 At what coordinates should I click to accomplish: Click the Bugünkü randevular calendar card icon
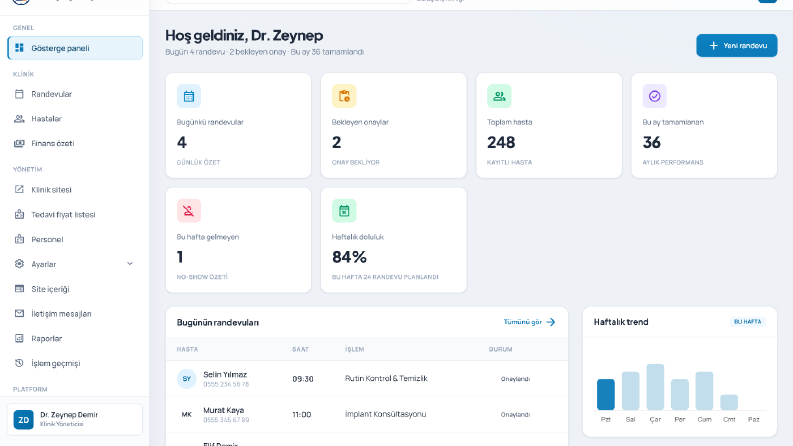point(189,96)
